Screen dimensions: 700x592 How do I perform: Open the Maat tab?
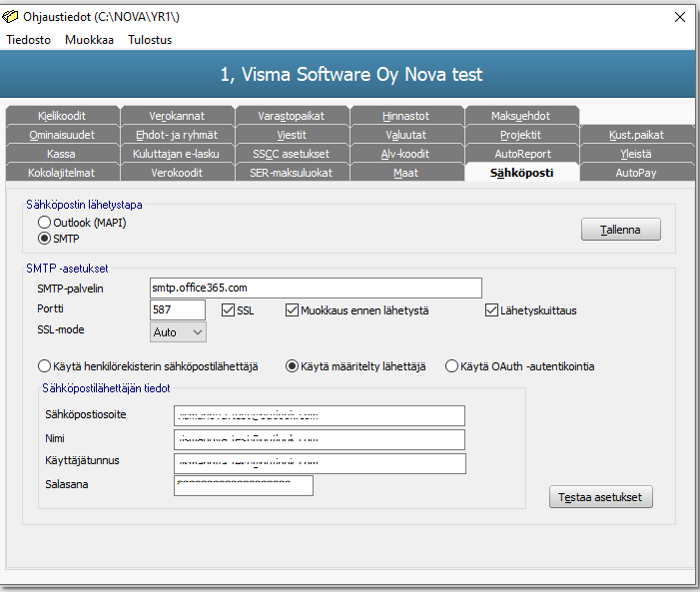406,173
